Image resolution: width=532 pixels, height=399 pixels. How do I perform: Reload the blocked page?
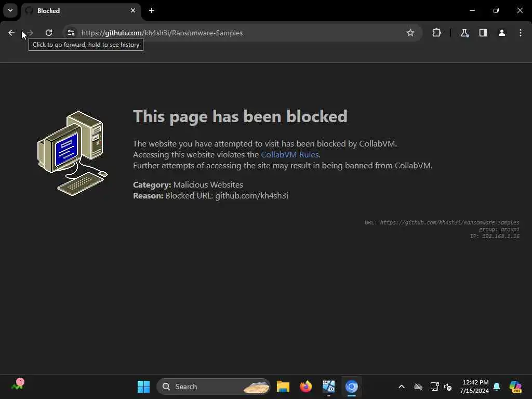tap(49, 33)
